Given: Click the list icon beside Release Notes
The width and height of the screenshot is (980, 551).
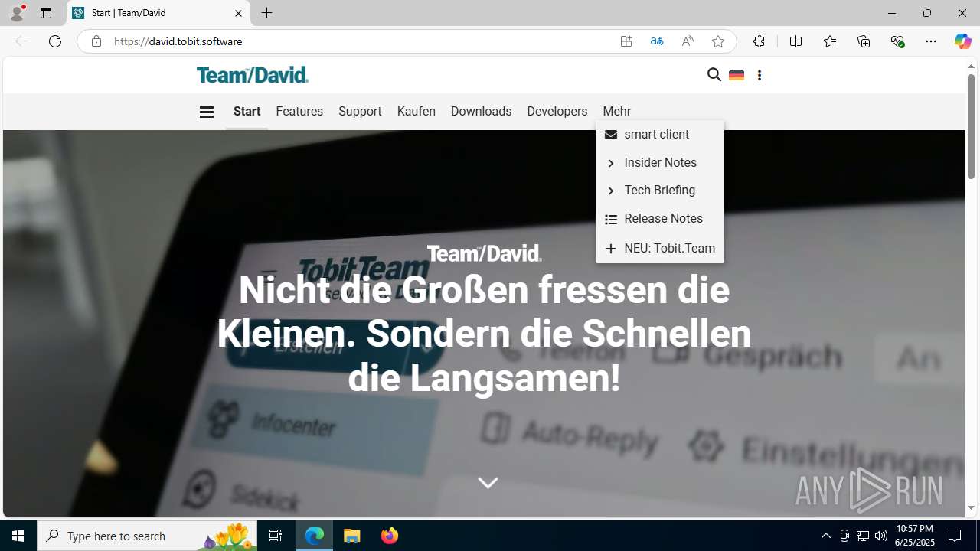Looking at the screenshot, I should point(611,220).
